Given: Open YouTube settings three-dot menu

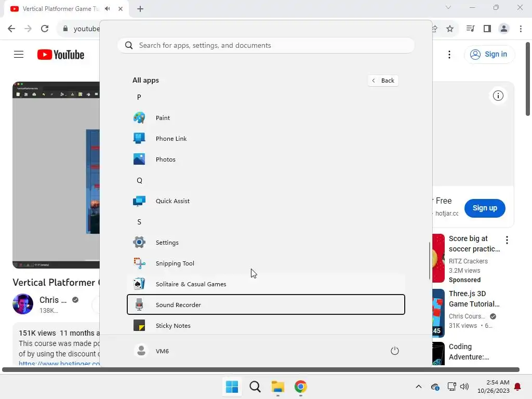Looking at the screenshot, I should (x=449, y=54).
